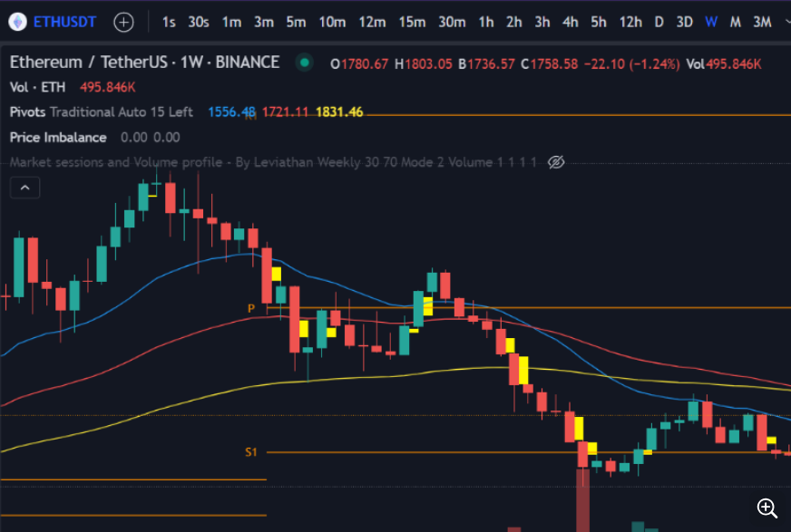Image resolution: width=791 pixels, height=532 pixels.
Task: Collapse the indicator legend with chevron
Action: (x=24, y=188)
